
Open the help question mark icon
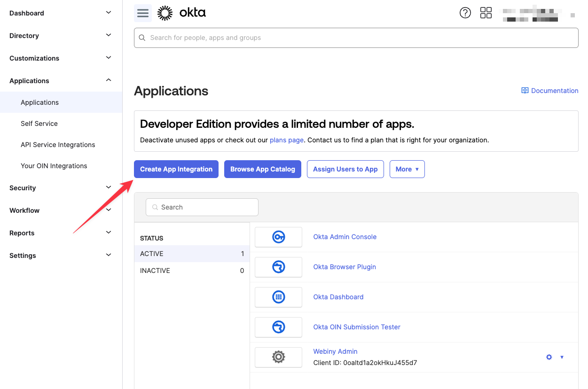coord(465,13)
